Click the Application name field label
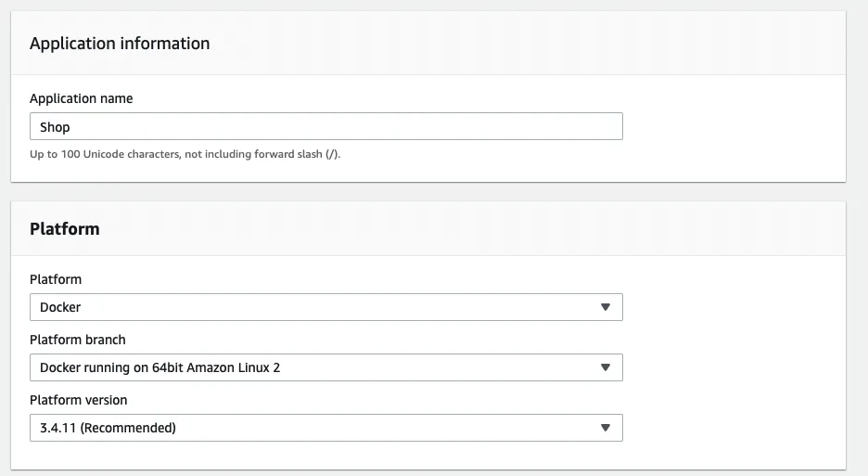Viewport: 868px width, 476px height. coord(81,98)
